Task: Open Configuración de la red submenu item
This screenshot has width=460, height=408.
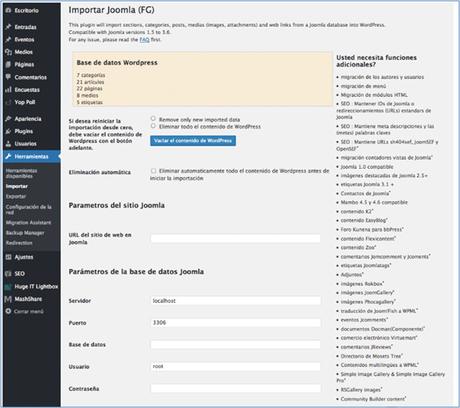Action: pyautogui.click(x=29, y=209)
